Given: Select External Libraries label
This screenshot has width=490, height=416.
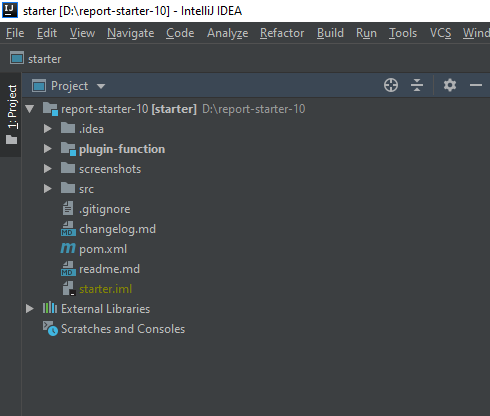Looking at the screenshot, I should pyautogui.click(x=105, y=309).
